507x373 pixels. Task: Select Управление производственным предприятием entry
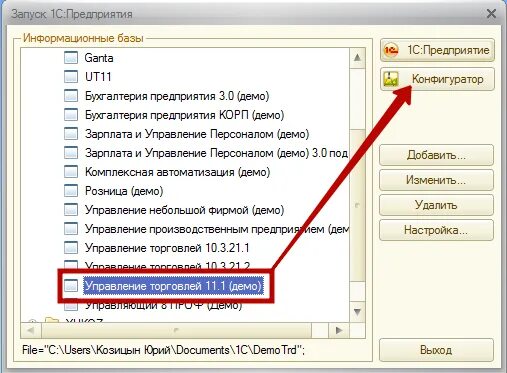point(216,229)
